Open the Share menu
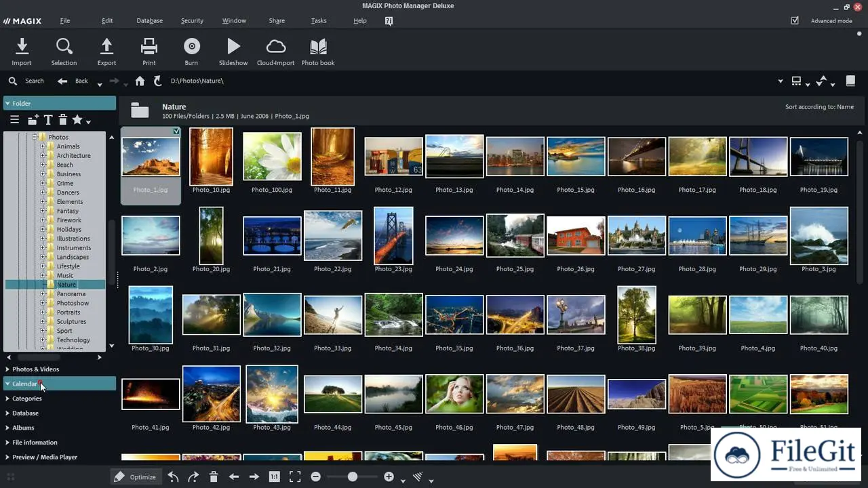The height and width of the screenshot is (488, 868). (x=277, y=21)
